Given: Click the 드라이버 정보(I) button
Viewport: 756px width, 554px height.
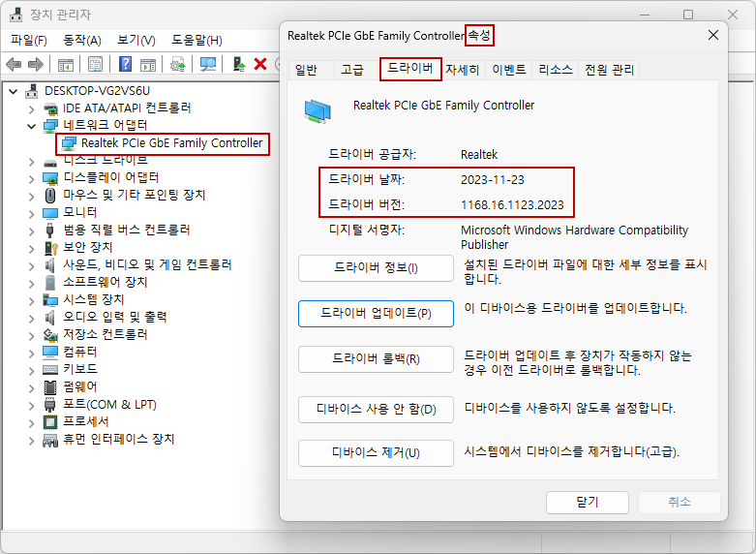Looking at the screenshot, I should pyautogui.click(x=376, y=268).
